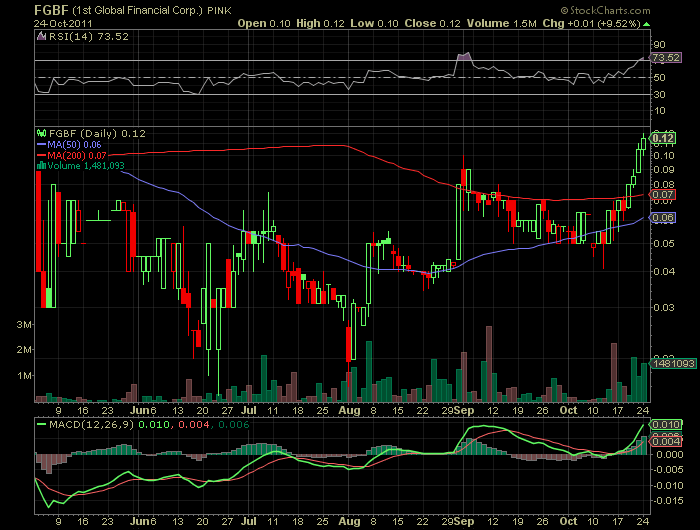Click the '3M' volume axis label
Viewport: 700px width, 530px height.
coord(25,325)
